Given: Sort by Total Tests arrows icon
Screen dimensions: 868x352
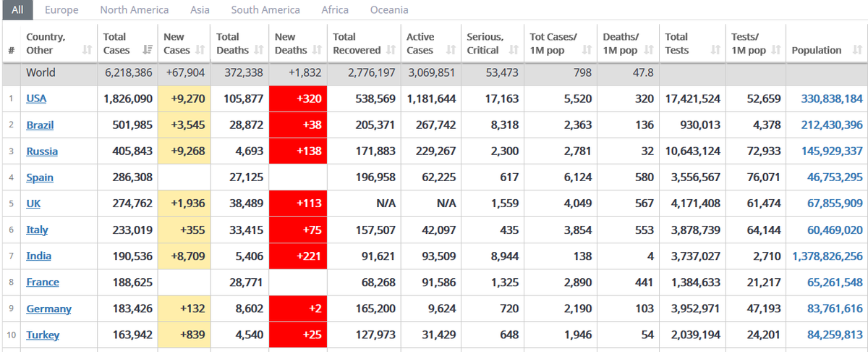Looking at the screenshot, I should click(715, 50).
